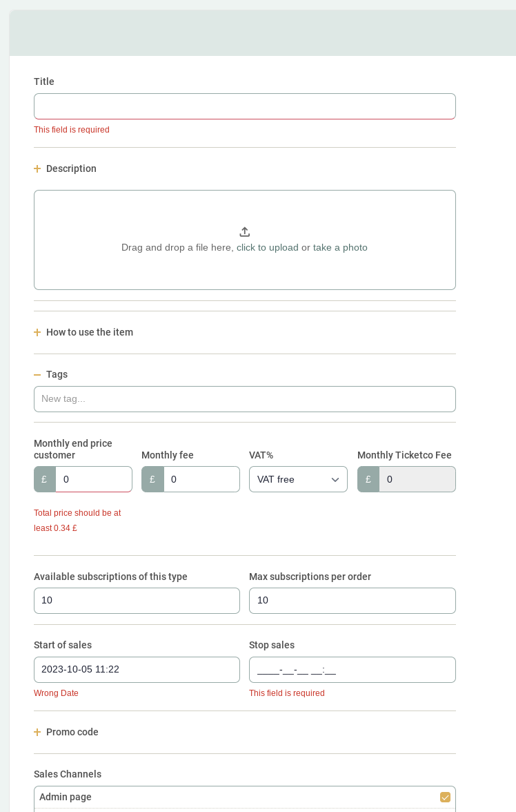Click pound symbol of Monthly fee
This screenshot has width=516, height=812.
(x=152, y=479)
